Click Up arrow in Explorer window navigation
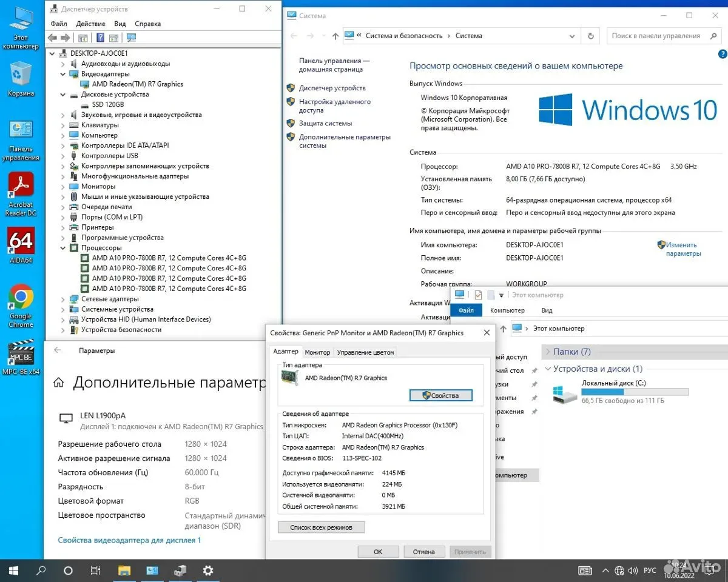728x582 pixels. (502, 329)
